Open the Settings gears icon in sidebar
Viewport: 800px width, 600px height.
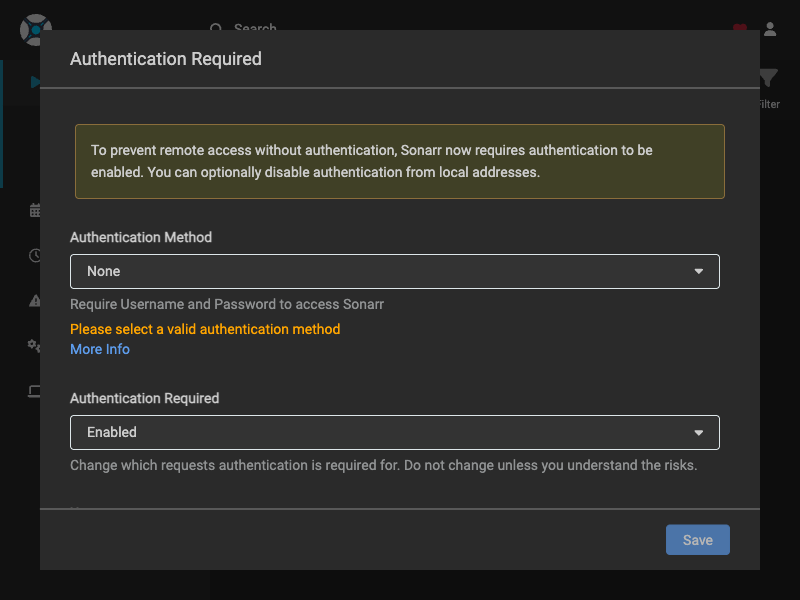coord(35,345)
